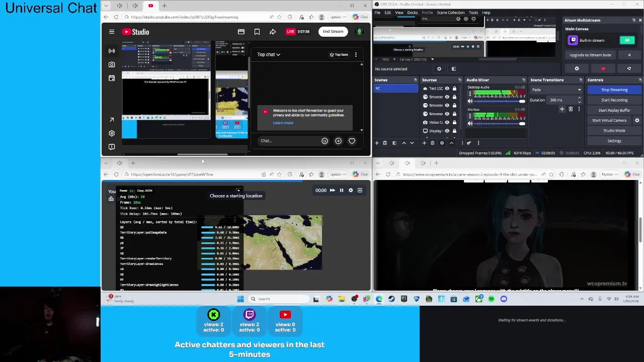644x362 pixels.
Task: Click fast-forward in OpenFront replay controls
Action: click(x=332, y=190)
